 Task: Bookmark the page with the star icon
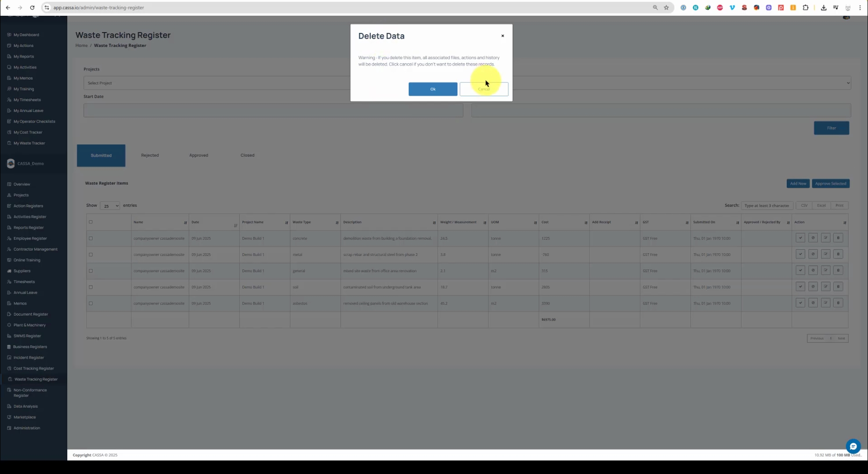click(x=666, y=7)
